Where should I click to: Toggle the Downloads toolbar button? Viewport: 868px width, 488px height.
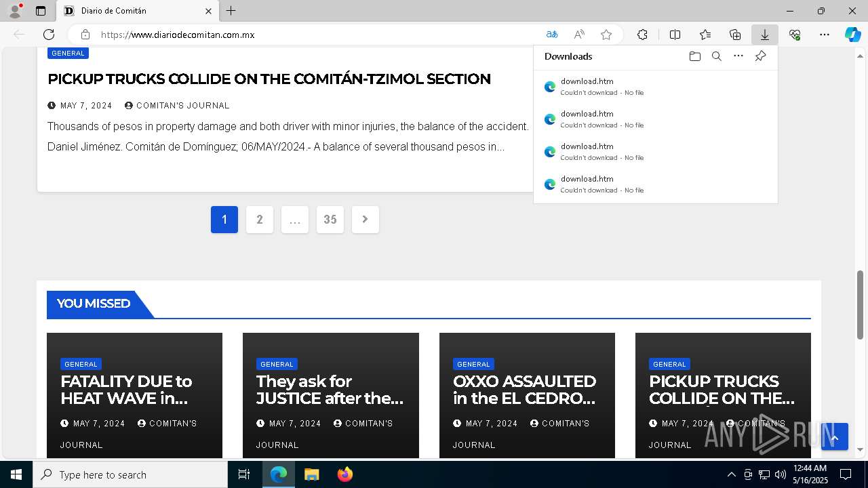coord(765,35)
